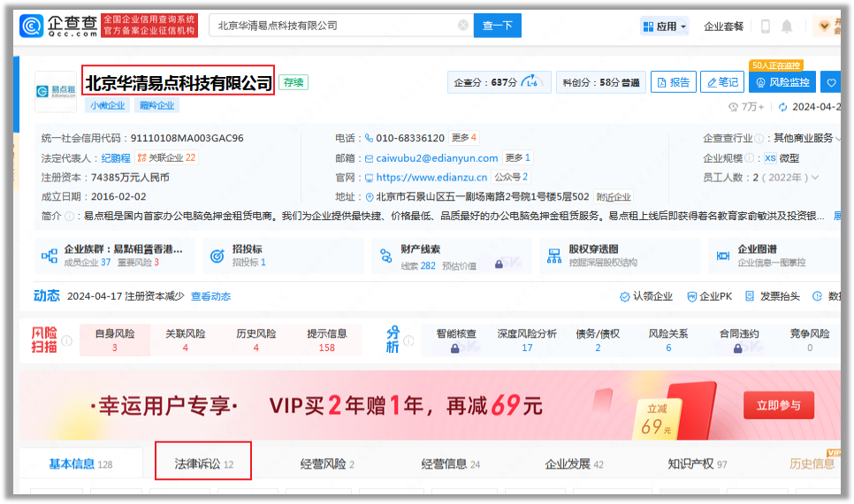Screen dimensions: 854x504
Task: Open 风险关系 6 analysis
Action: coord(668,340)
